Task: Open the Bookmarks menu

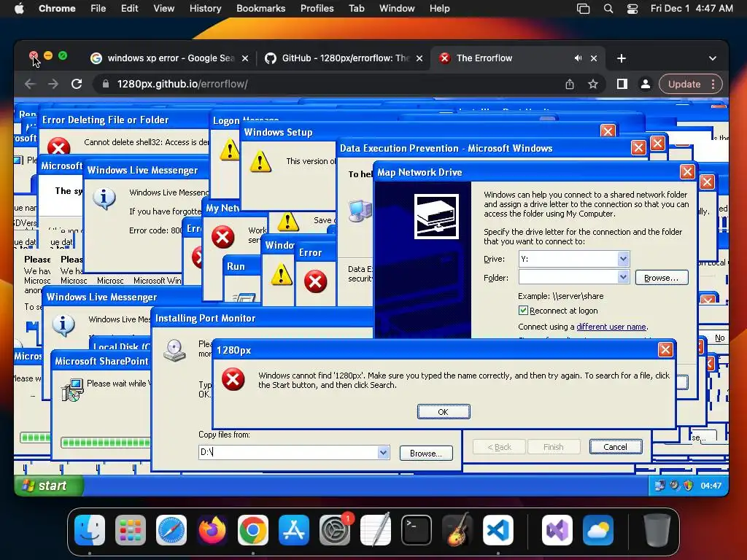Action: coord(260,9)
